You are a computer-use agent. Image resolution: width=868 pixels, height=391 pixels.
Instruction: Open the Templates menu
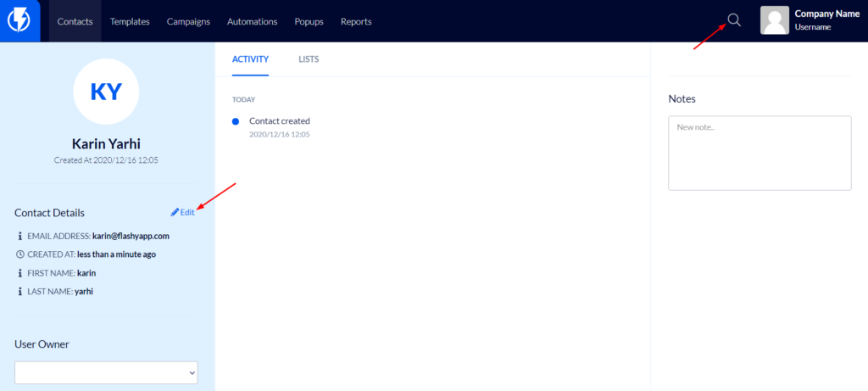(x=130, y=21)
